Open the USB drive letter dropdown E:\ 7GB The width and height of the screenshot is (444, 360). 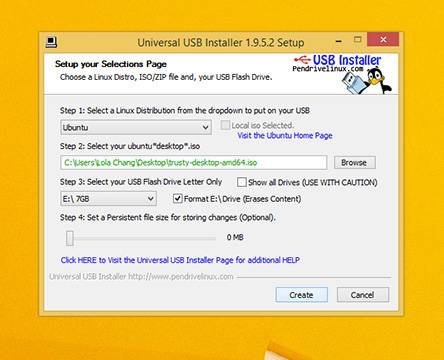point(108,199)
